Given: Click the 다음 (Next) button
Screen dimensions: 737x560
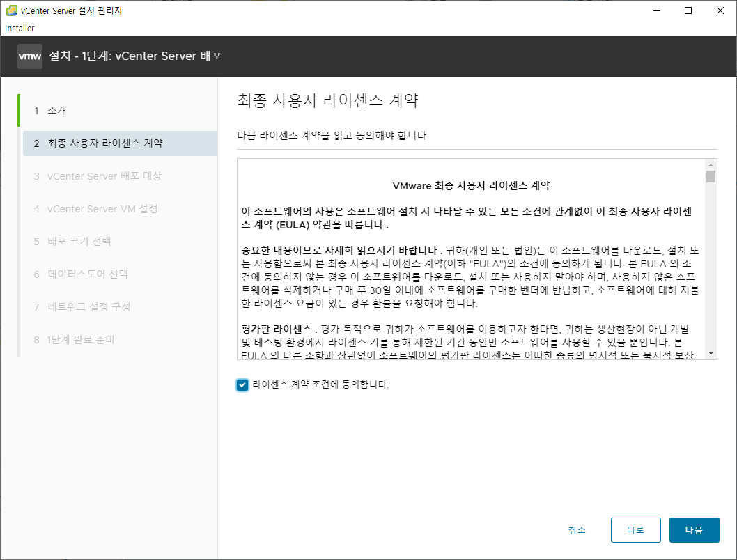Looking at the screenshot, I should 695,530.
